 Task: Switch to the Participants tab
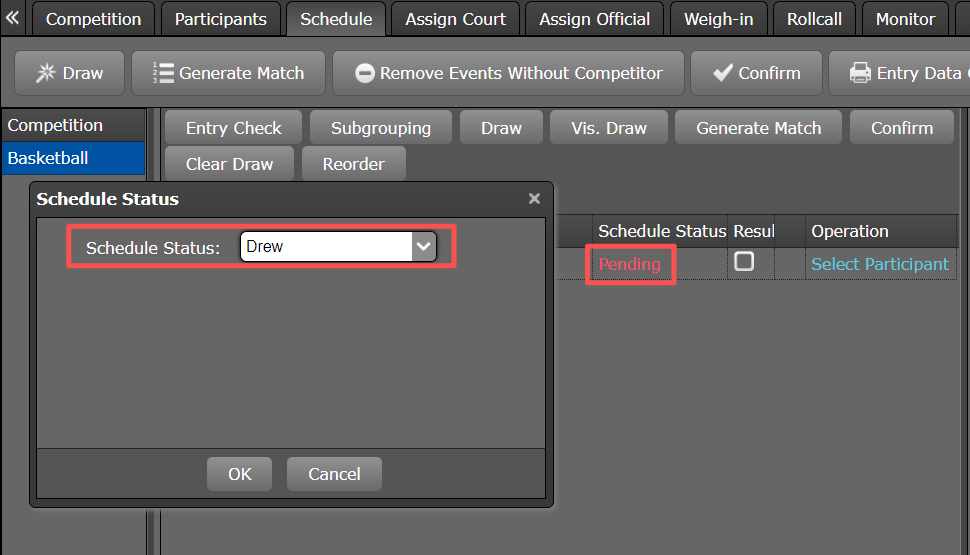(x=221, y=19)
